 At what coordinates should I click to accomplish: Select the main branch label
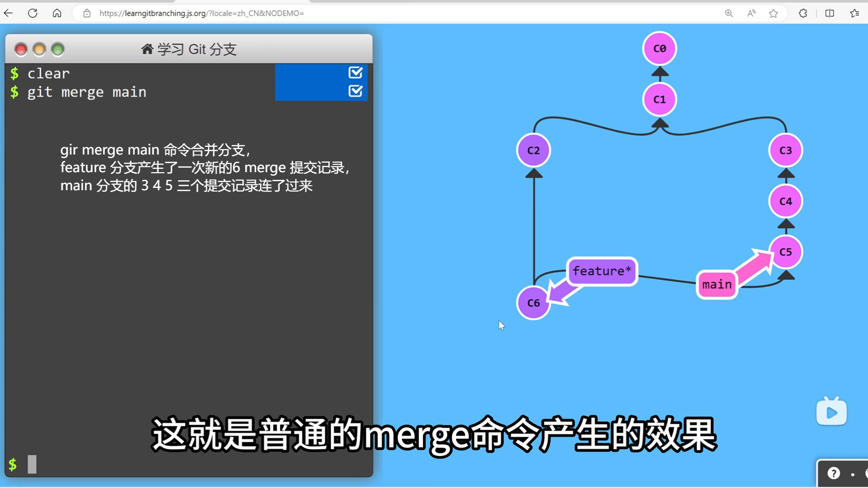[x=717, y=284]
